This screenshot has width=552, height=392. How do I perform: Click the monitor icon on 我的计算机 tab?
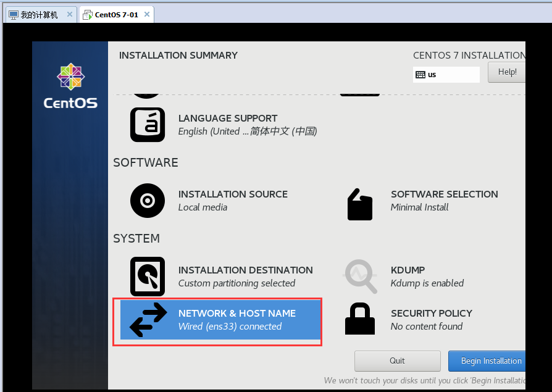coord(14,15)
